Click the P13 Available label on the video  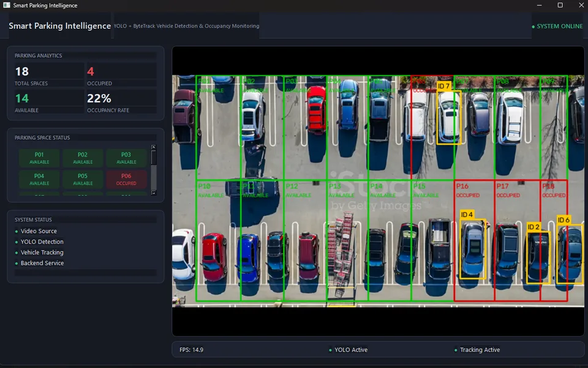pos(341,190)
